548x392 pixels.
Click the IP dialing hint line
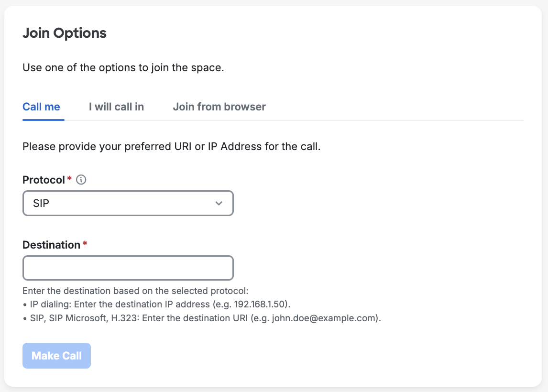point(156,305)
